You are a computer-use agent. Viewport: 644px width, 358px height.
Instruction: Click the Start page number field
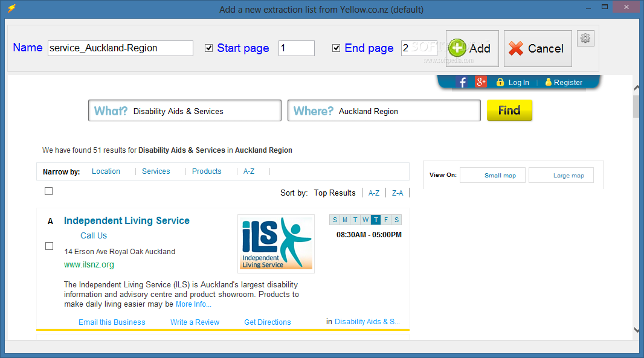tap(297, 48)
